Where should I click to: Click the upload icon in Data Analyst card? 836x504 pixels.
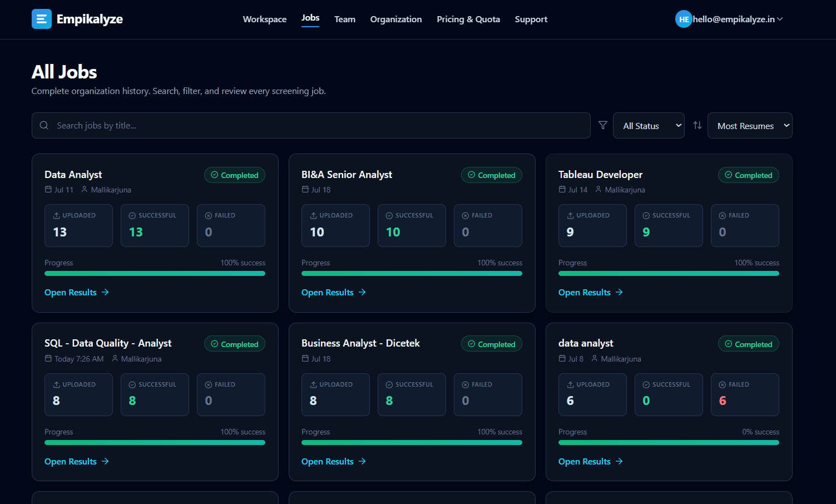coord(56,215)
